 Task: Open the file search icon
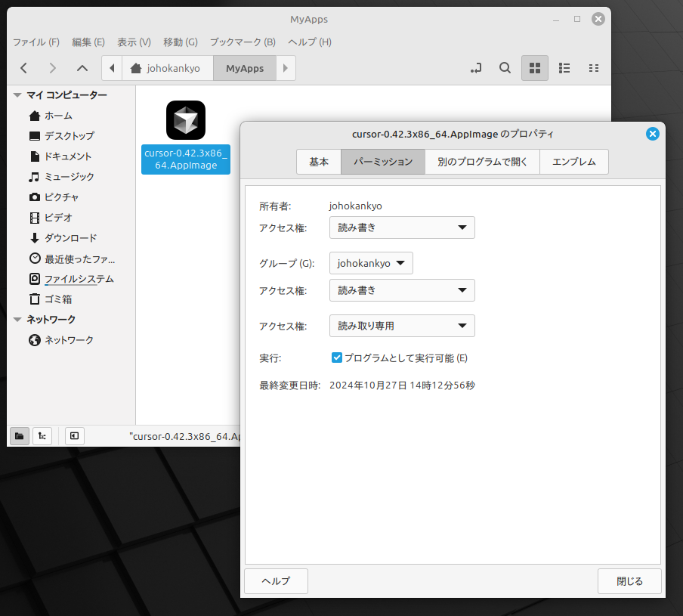[505, 68]
